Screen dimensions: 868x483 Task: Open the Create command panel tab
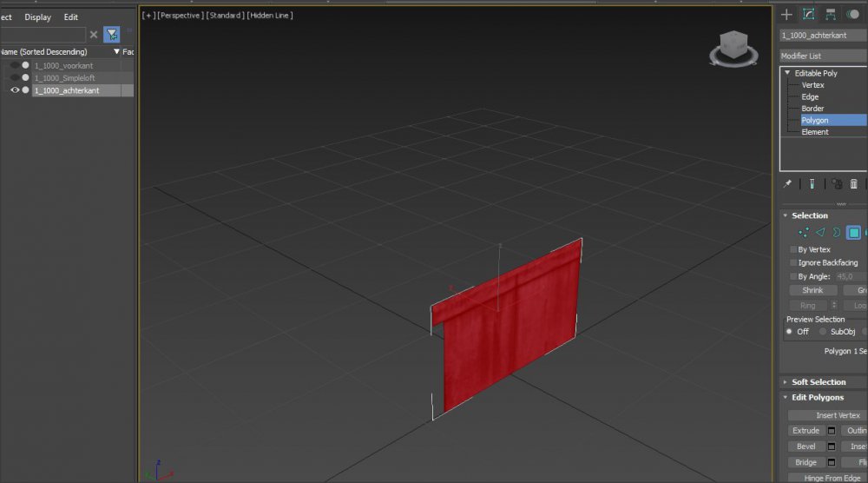pyautogui.click(x=786, y=14)
